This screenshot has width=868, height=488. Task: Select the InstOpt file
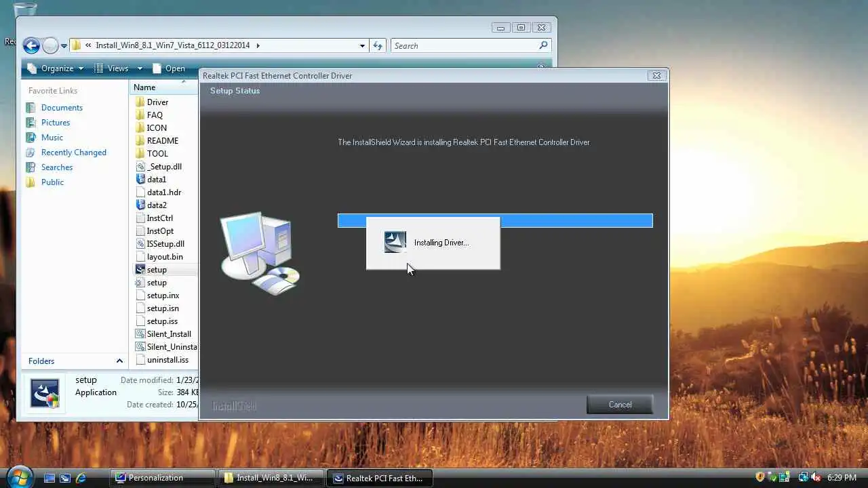point(155,231)
